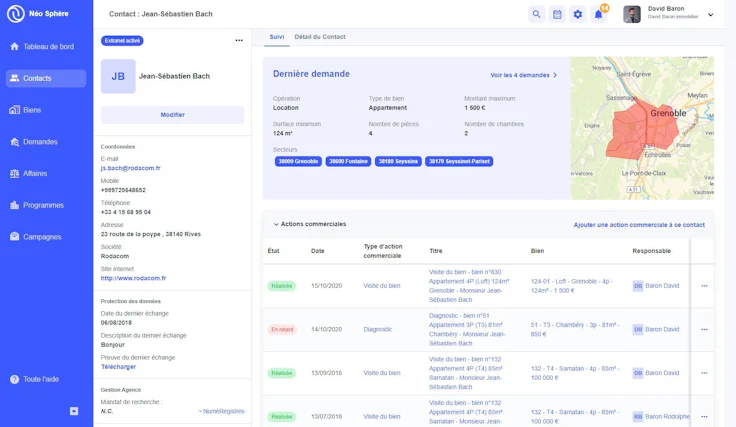Expand the David Baron user dropdown

coord(711,15)
